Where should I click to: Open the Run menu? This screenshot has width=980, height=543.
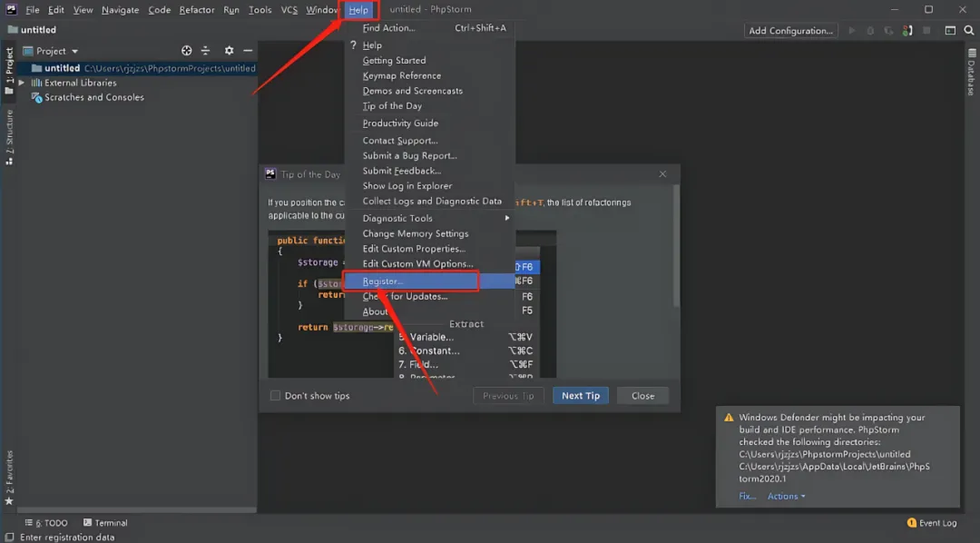tap(231, 9)
